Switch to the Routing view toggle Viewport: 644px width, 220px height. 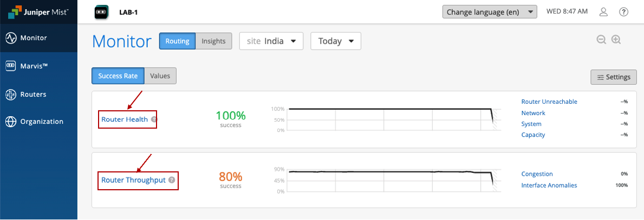coord(177,41)
